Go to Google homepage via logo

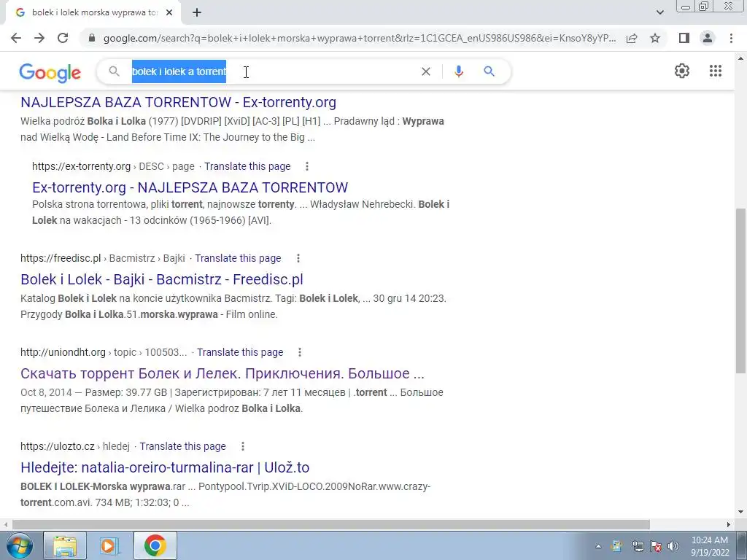[x=50, y=72]
